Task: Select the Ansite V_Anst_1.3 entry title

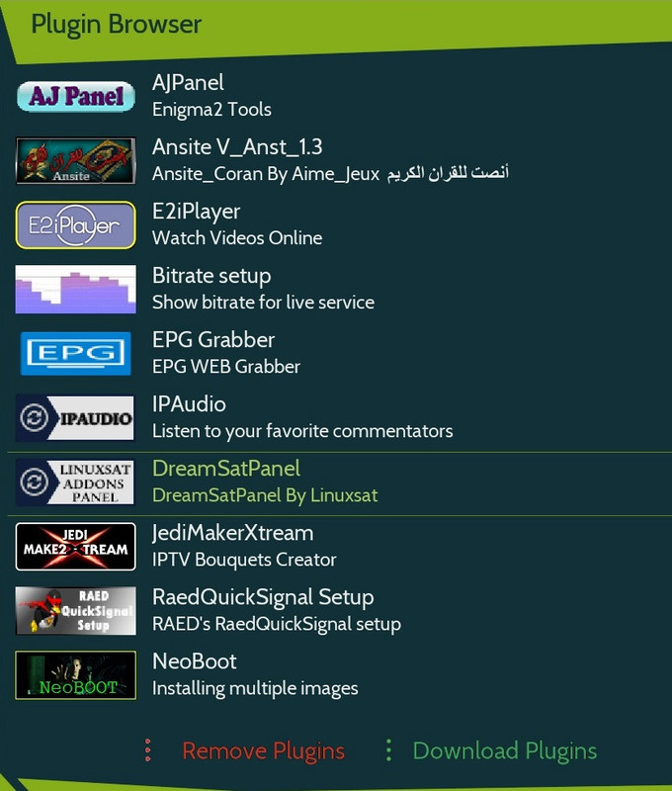Action: coord(237,147)
